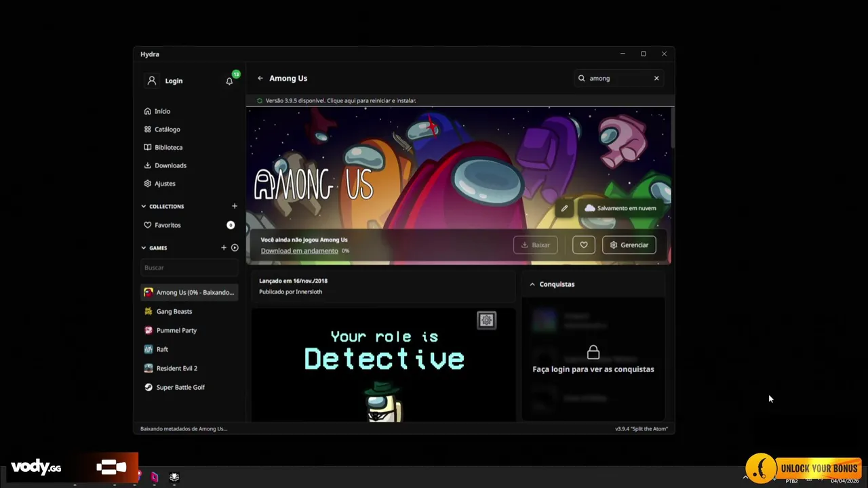Viewport: 868px width, 488px height.
Task: Click the Among Us game icon in list
Action: [x=149, y=293]
